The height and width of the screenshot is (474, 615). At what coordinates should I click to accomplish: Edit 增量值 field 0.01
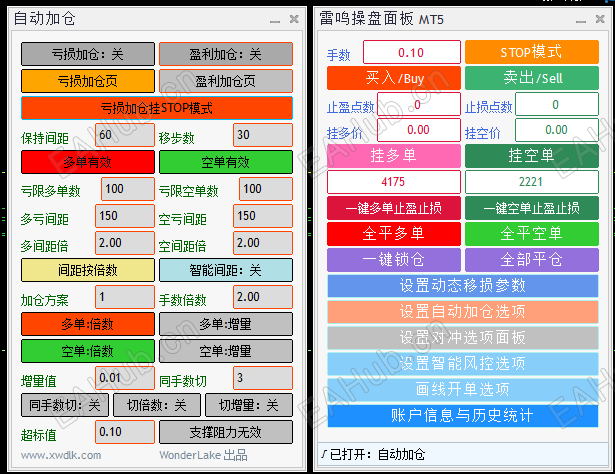[x=125, y=378]
